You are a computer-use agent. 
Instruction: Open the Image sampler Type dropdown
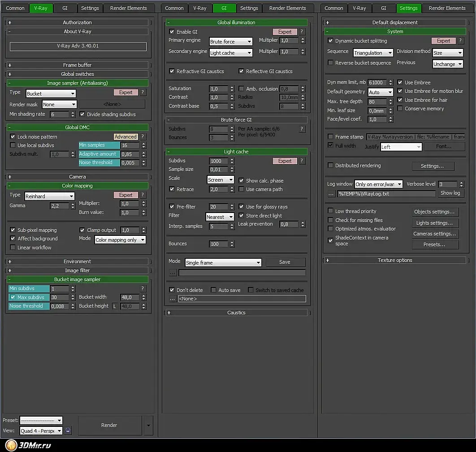coord(51,94)
